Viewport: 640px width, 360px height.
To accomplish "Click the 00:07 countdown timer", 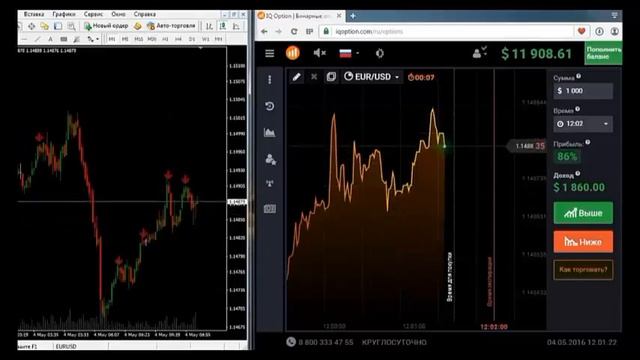I will point(421,77).
